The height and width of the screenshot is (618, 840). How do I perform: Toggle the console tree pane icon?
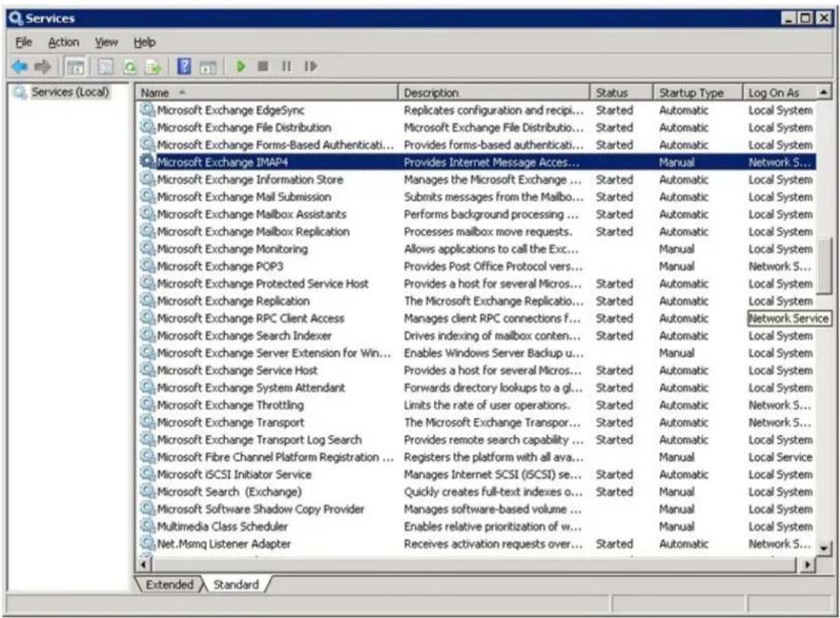[x=75, y=67]
